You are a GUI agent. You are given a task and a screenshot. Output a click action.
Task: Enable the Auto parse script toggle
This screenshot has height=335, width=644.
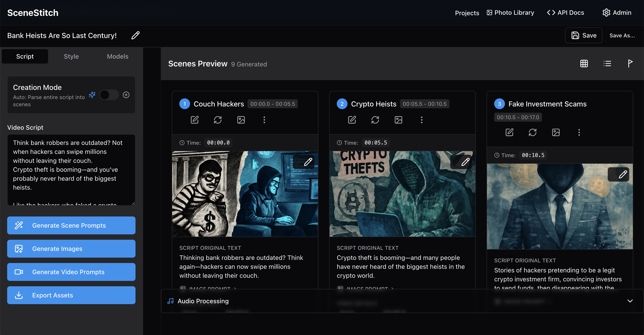tap(109, 95)
